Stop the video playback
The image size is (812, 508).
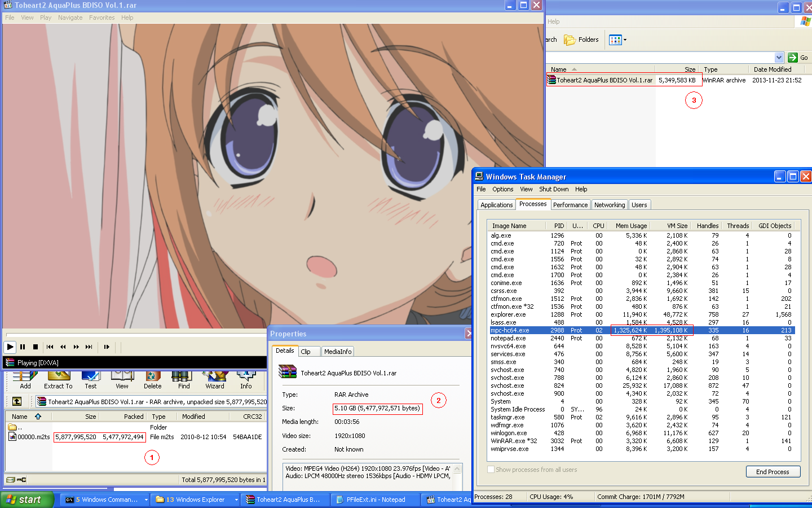point(36,347)
